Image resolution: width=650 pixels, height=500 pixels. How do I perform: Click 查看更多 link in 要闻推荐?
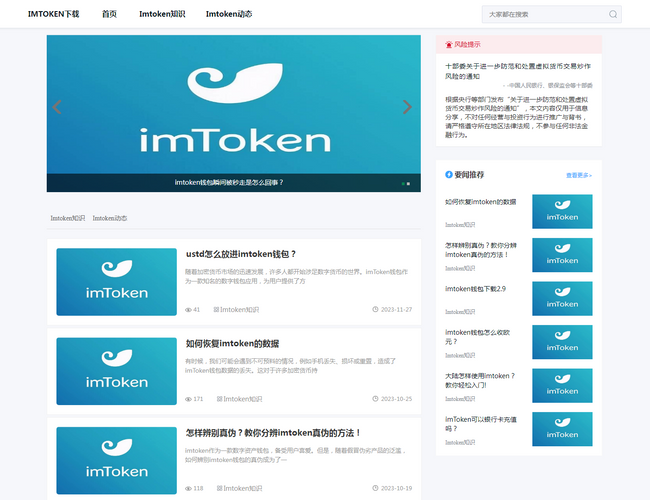579,175
